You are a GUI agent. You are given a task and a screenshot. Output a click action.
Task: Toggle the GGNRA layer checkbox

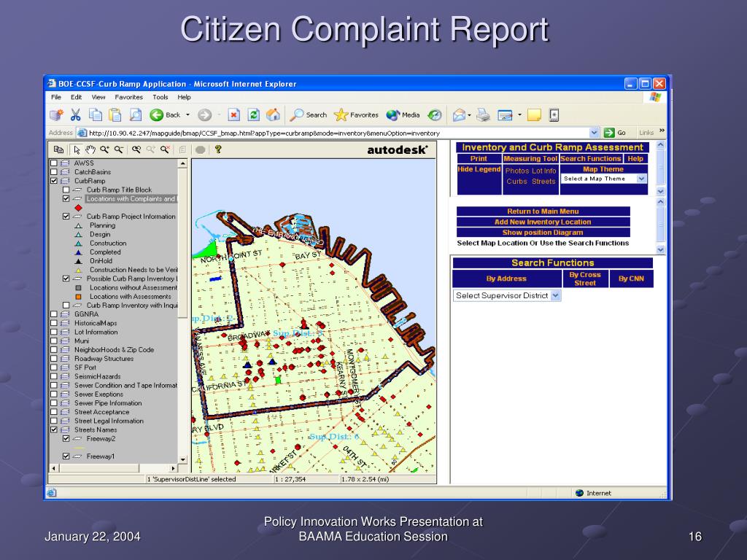(54, 314)
